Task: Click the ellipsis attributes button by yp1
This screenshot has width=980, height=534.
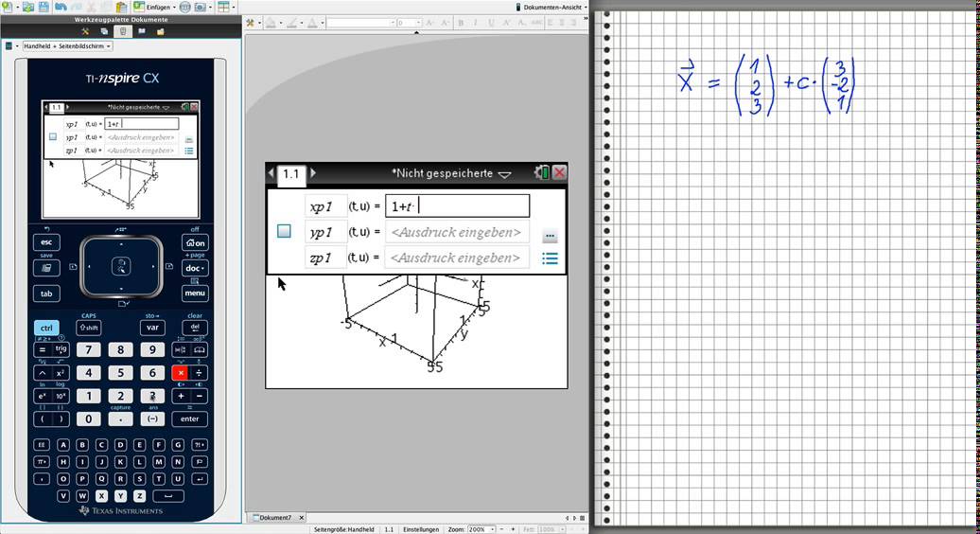Action: [550, 237]
